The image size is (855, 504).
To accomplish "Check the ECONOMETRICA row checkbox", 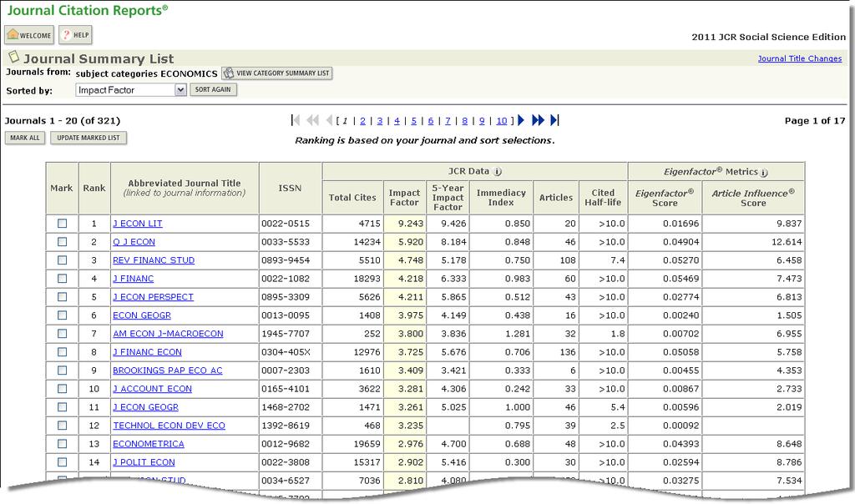I will (x=62, y=444).
